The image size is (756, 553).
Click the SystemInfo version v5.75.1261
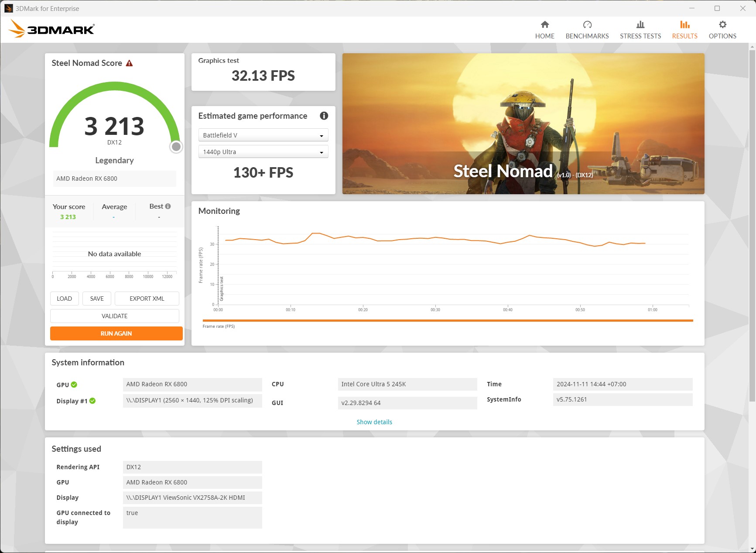[623, 399]
